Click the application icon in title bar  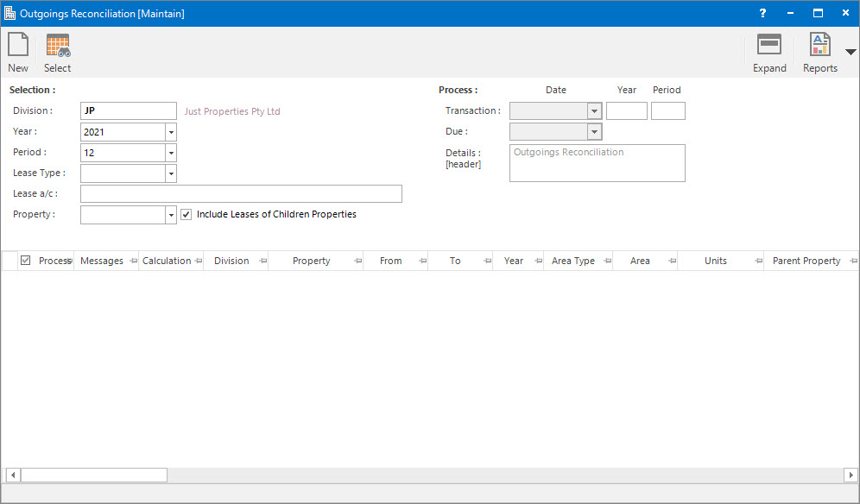point(9,13)
